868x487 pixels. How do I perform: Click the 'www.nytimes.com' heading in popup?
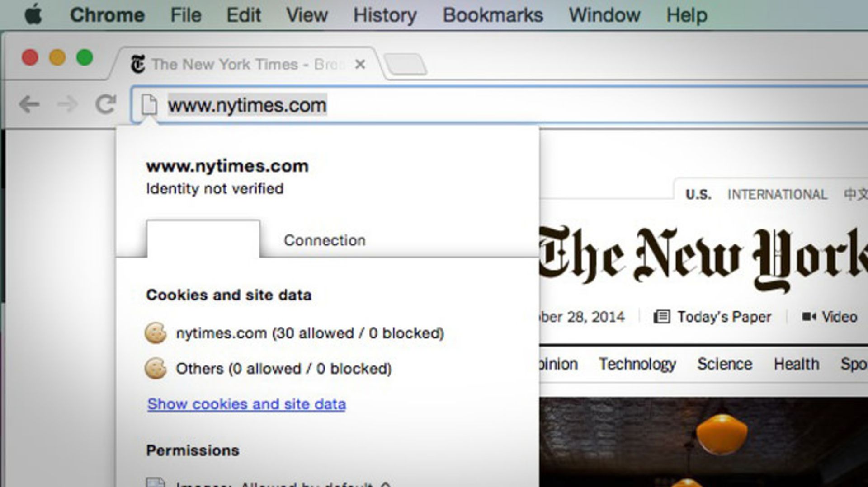click(227, 166)
